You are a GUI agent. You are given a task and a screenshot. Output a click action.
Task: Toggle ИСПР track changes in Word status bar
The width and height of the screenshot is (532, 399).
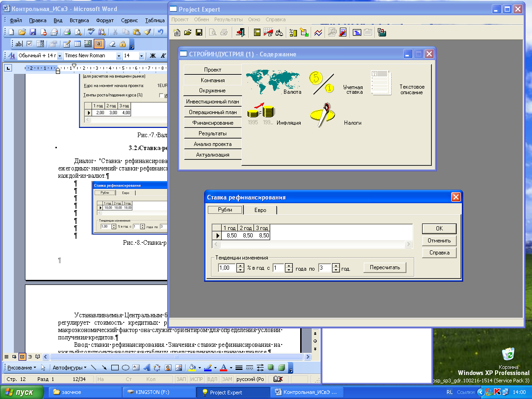(196, 379)
